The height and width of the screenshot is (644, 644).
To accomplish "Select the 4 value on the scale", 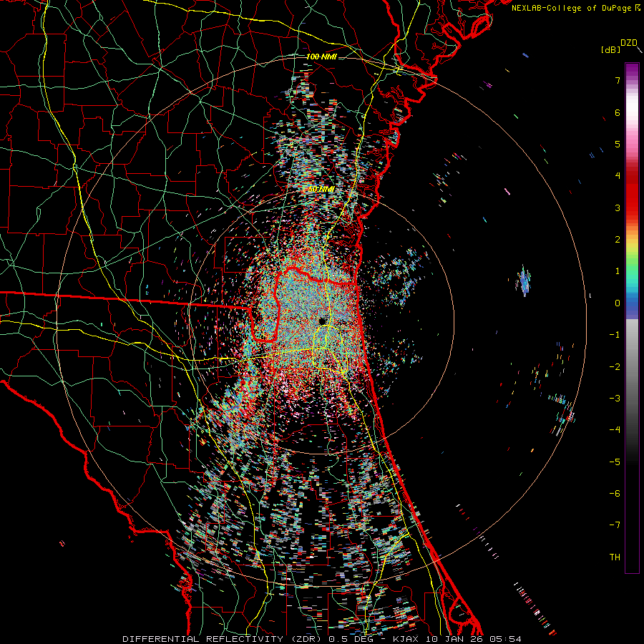I will pyautogui.click(x=618, y=176).
